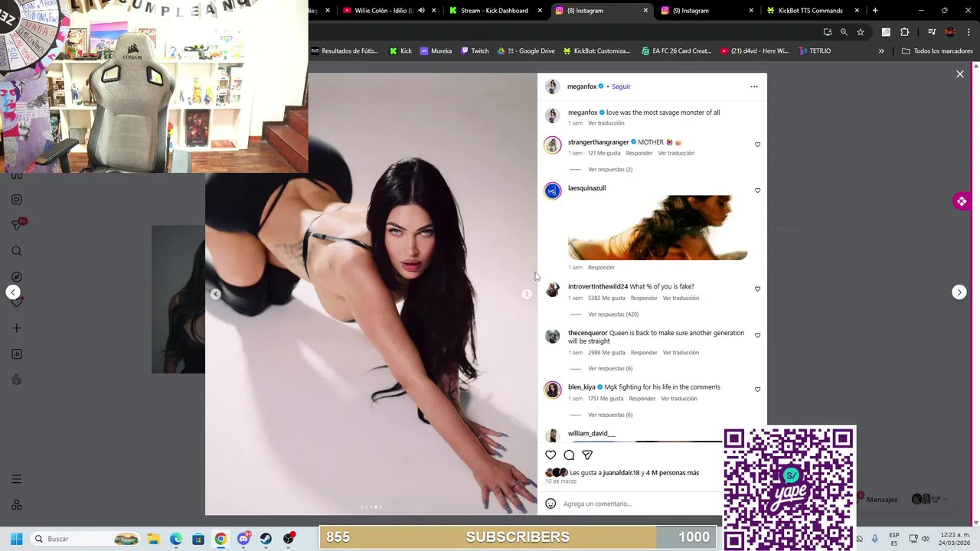
Task: Open profile avatar in Instagram sidebar
Action: point(17,380)
